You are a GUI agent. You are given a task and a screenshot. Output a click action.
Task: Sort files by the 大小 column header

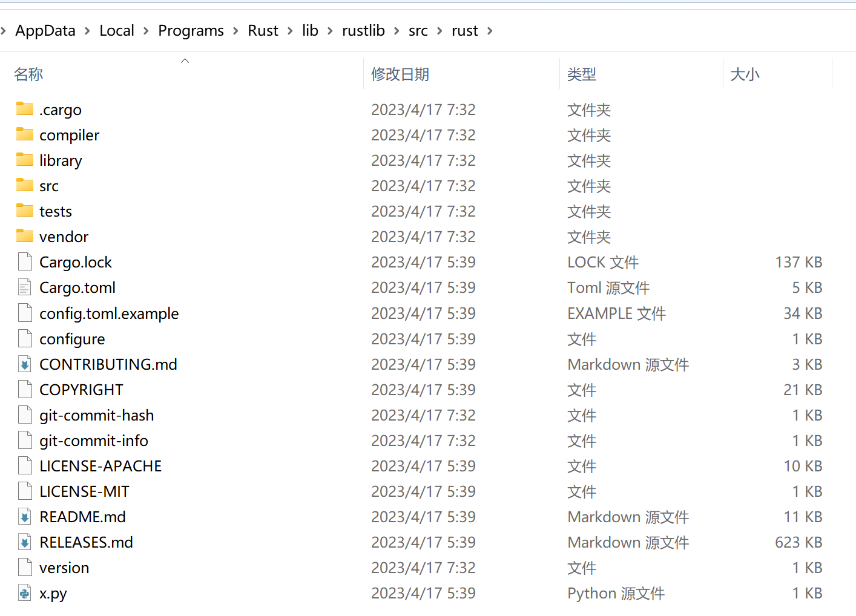click(745, 74)
